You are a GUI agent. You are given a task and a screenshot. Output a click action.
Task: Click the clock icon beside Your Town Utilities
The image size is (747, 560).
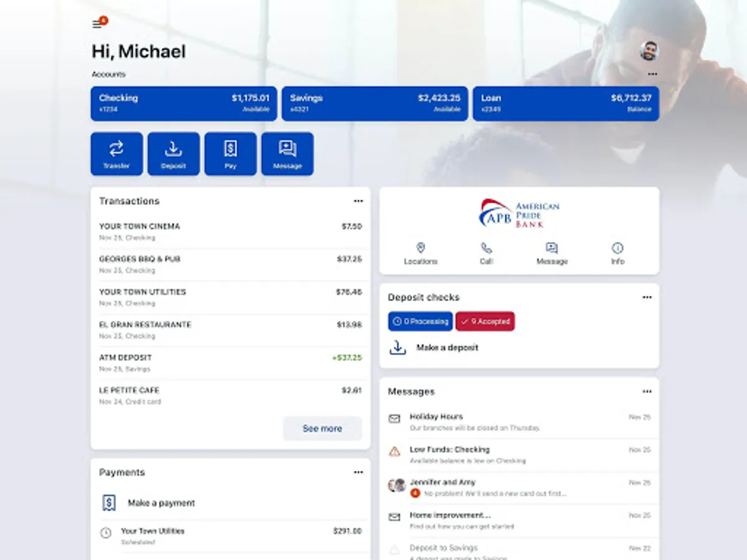106,533
